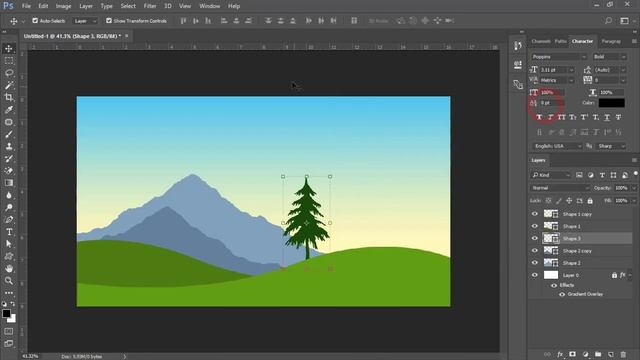Switch to the Channels tab
This screenshot has width=640, height=360.
(x=541, y=41)
